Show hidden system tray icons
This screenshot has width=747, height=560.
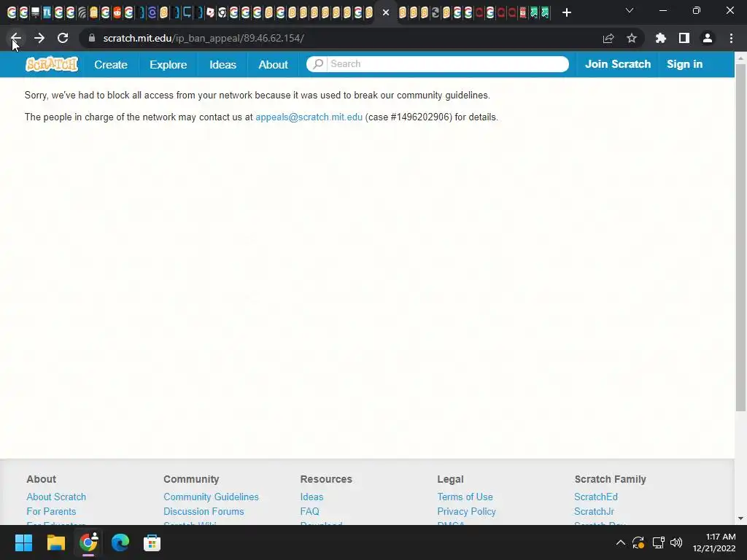tap(620, 542)
